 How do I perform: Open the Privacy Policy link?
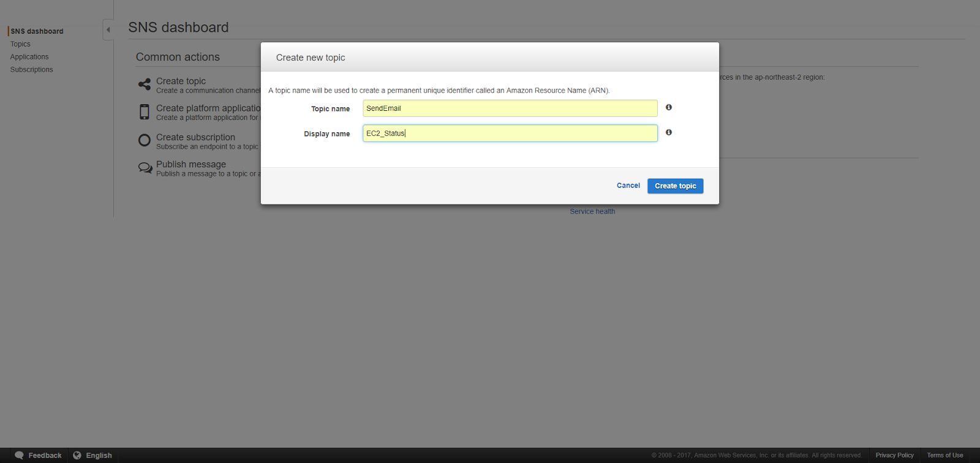pos(894,455)
